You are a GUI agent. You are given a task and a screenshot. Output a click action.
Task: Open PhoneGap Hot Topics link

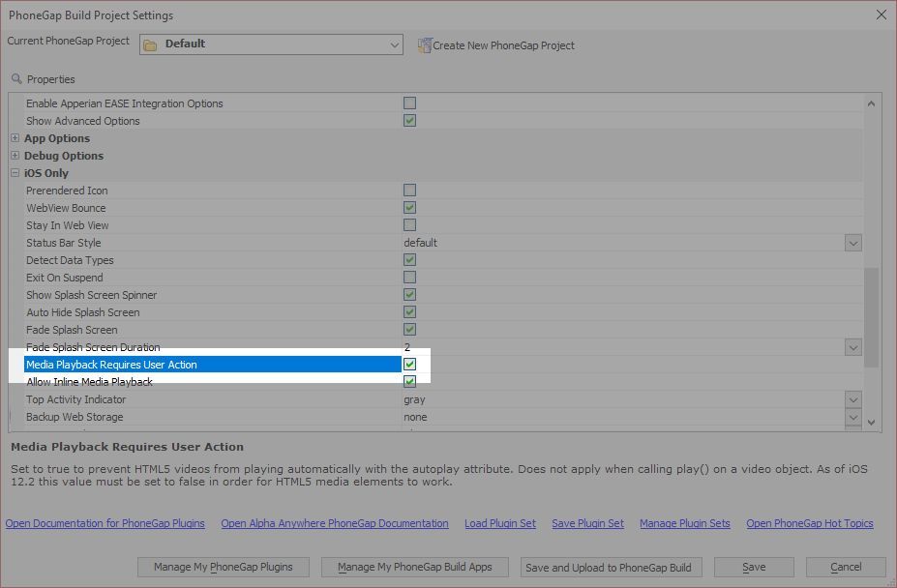(x=810, y=523)
